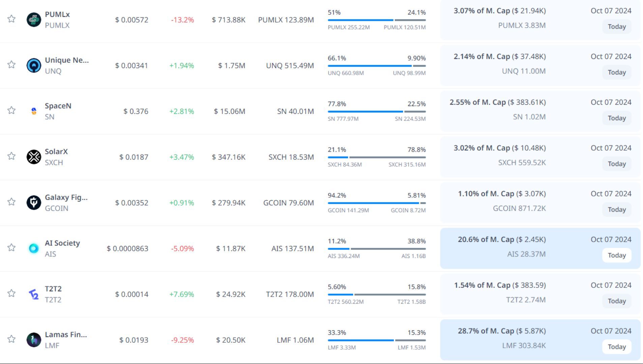The image size is (643, 364).
Task: Click the Lamas Finance LMF logo
Action: [34, 340]
